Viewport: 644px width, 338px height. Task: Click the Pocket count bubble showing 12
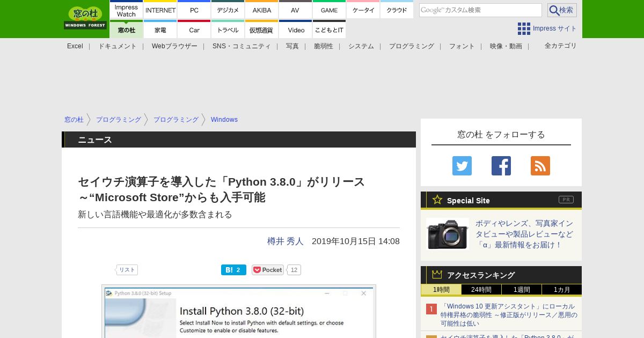[x=294, y=270]
